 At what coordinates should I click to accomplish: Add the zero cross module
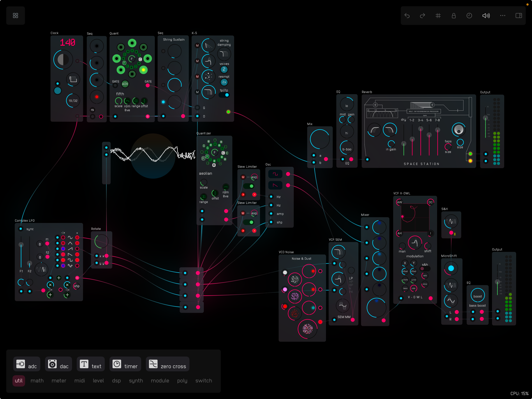tap(167, 364)
